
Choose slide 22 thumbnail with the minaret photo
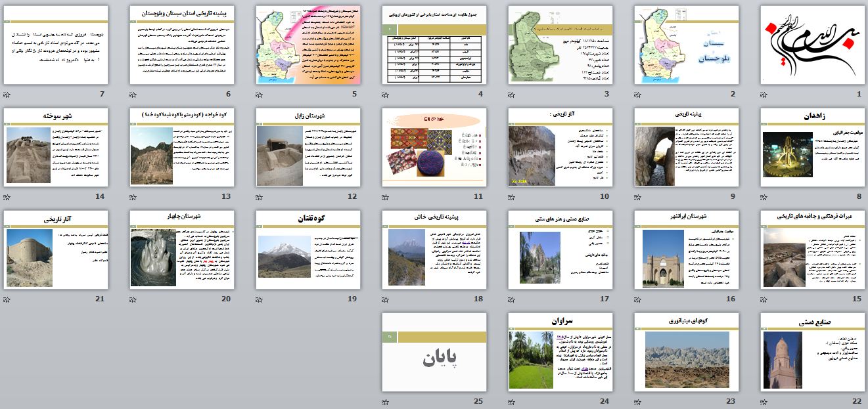click(x=812, y=353)
